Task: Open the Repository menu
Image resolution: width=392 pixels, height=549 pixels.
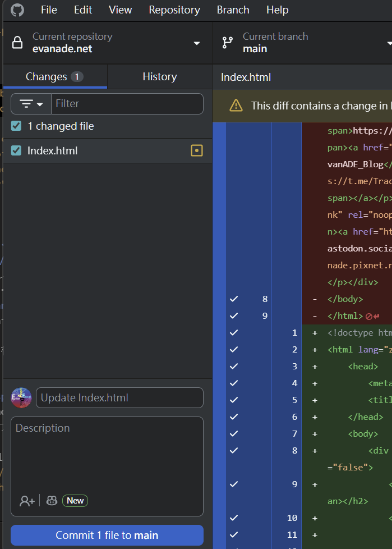Action: (x=174, y=10)
